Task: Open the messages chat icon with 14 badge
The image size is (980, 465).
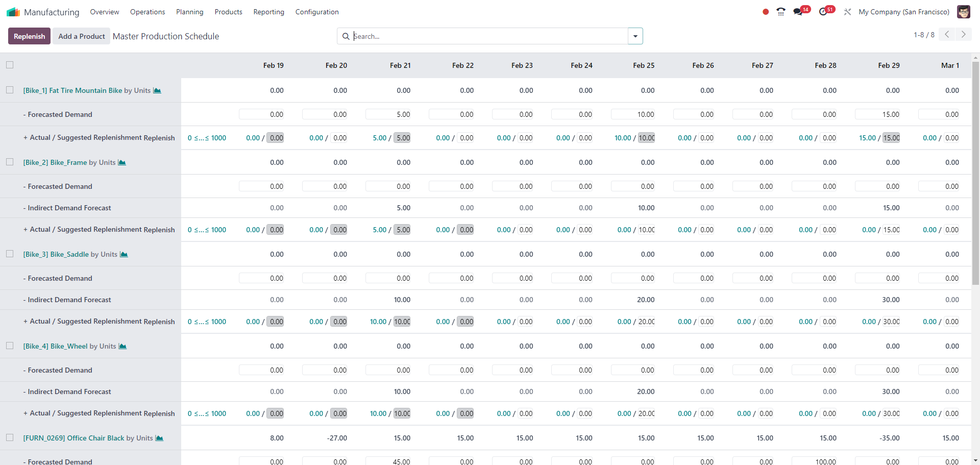Action: coord(798,12)
